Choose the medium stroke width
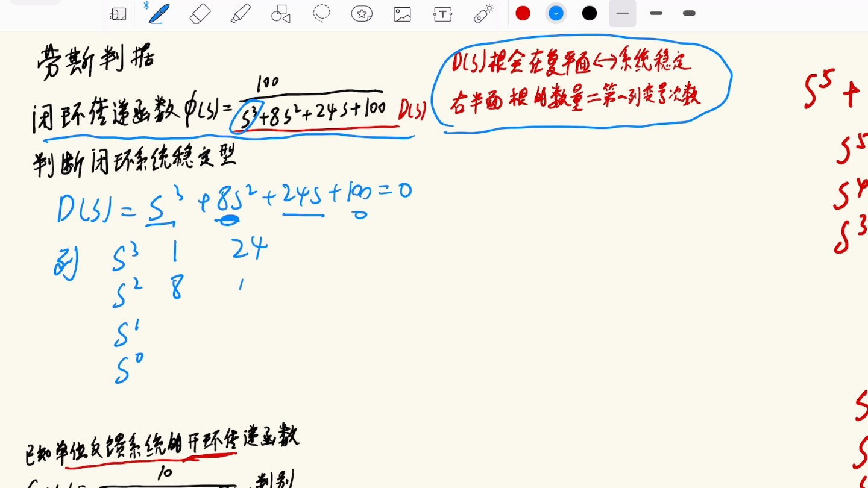Image resolution: width=868 pixels, height=488 pixels. tap(656, 13)
